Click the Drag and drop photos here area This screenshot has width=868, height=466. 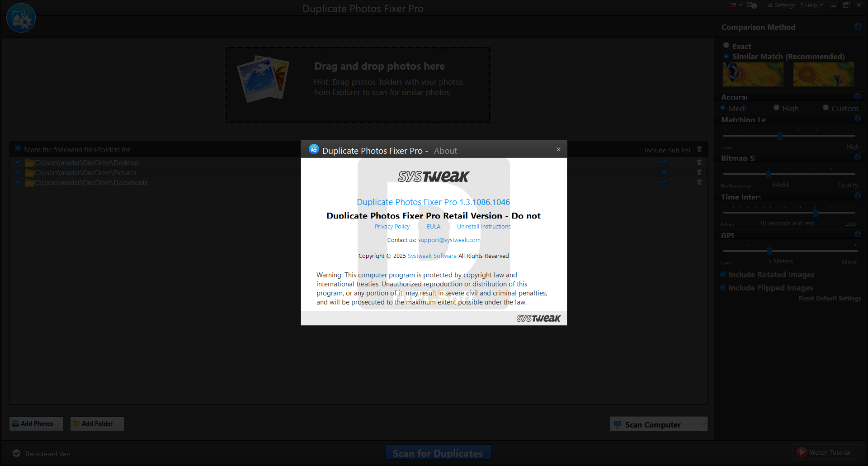point(358,85)
